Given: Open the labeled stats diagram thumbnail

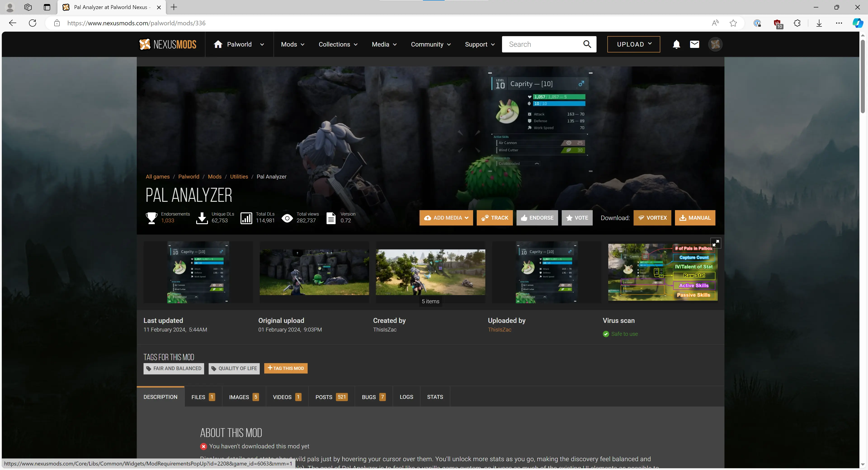Looking at the screenshot, I should click(x=663, y=272).
